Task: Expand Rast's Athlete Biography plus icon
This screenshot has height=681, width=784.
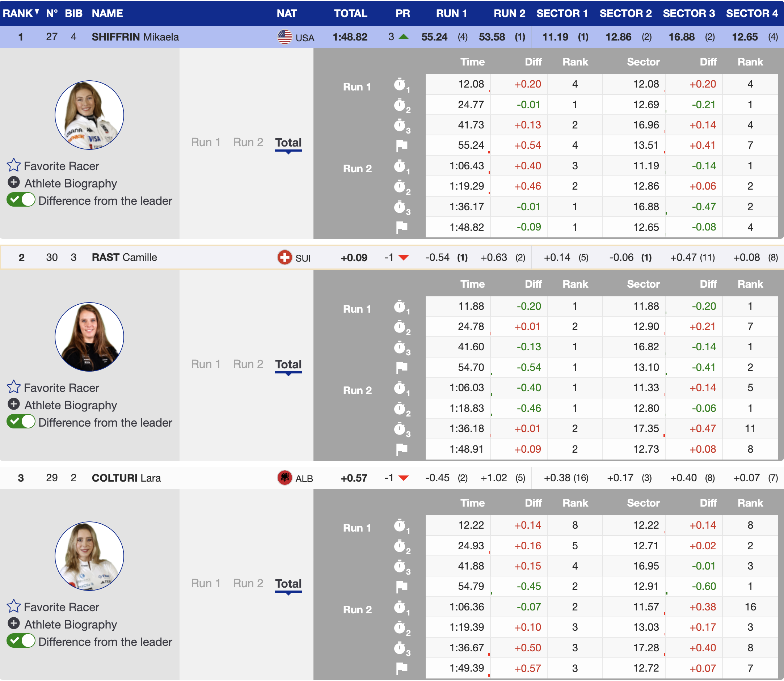Action: point(14,404)
